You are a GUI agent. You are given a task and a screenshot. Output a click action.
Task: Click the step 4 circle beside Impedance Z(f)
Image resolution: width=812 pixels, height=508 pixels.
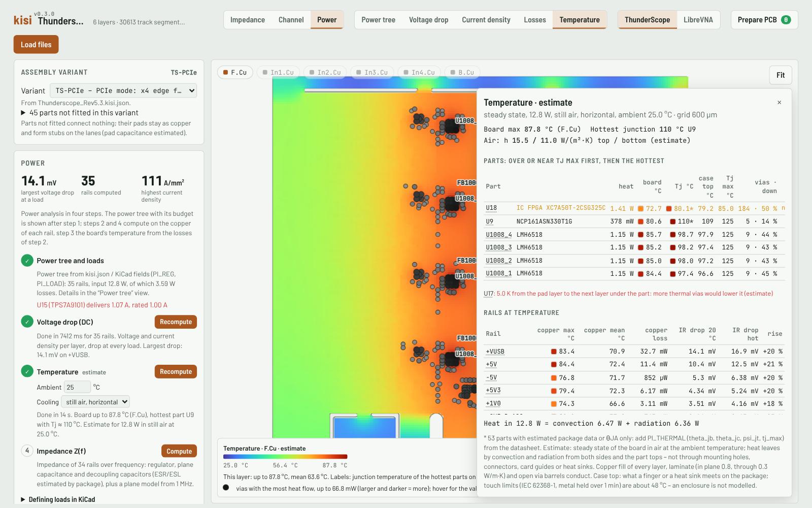[27, 451]
